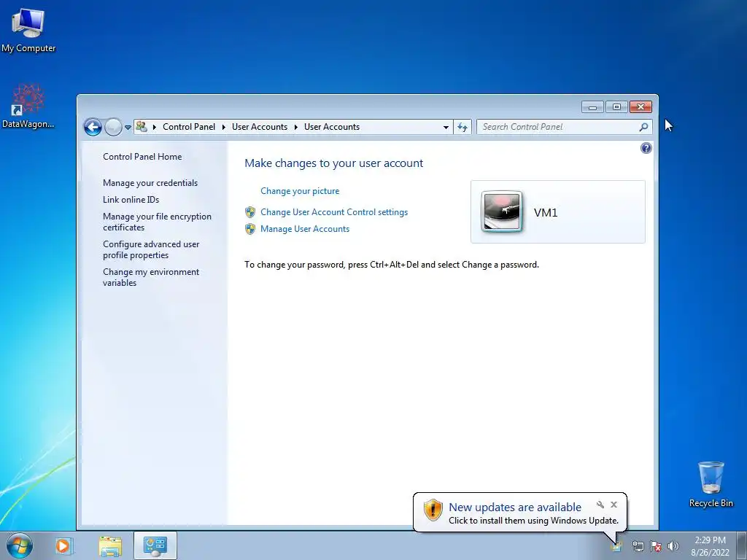Screen dimensions: 747x560
Task: Refresh the Control Panel page
Action: click(x=462, y=127)
